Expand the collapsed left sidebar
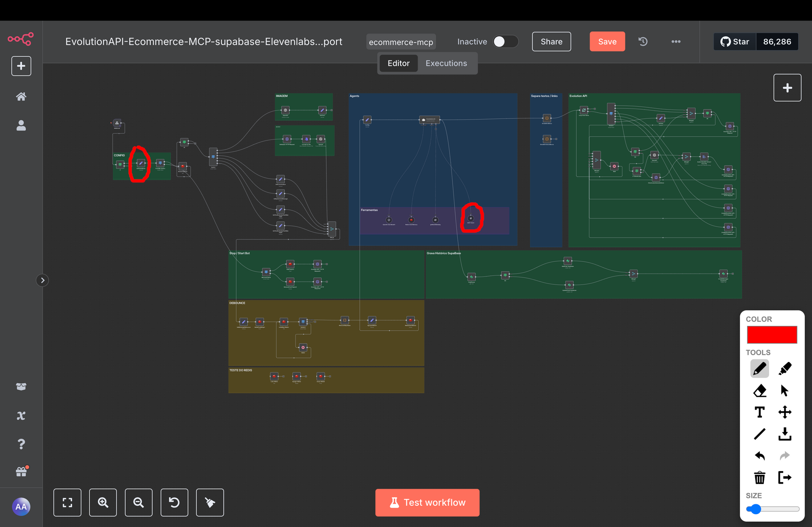The image size is (812, 527). (x=42, y=280)
